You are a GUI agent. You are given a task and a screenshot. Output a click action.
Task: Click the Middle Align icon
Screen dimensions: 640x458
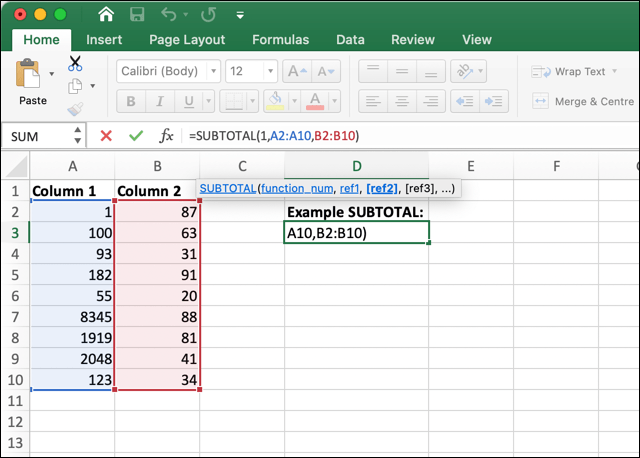pos(402,71)
